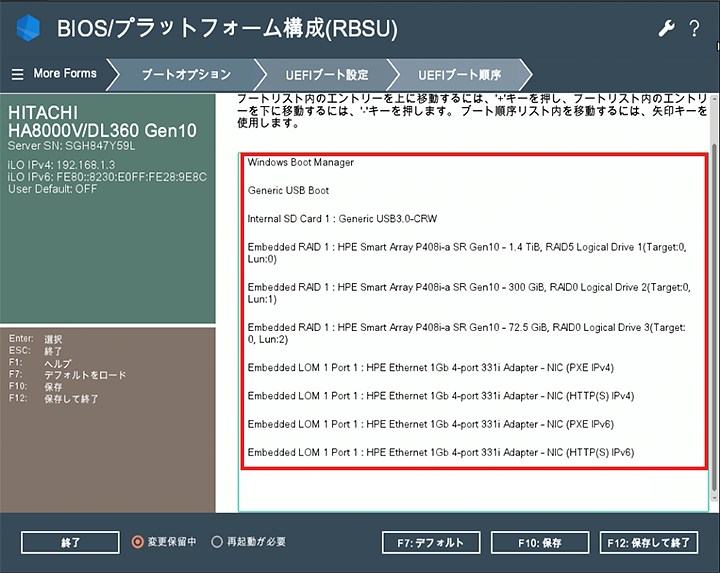The width and height of the screenshot is (720, 573).
Task: Select Windows Boot Manager boot entry
Action: coord(301,163)
